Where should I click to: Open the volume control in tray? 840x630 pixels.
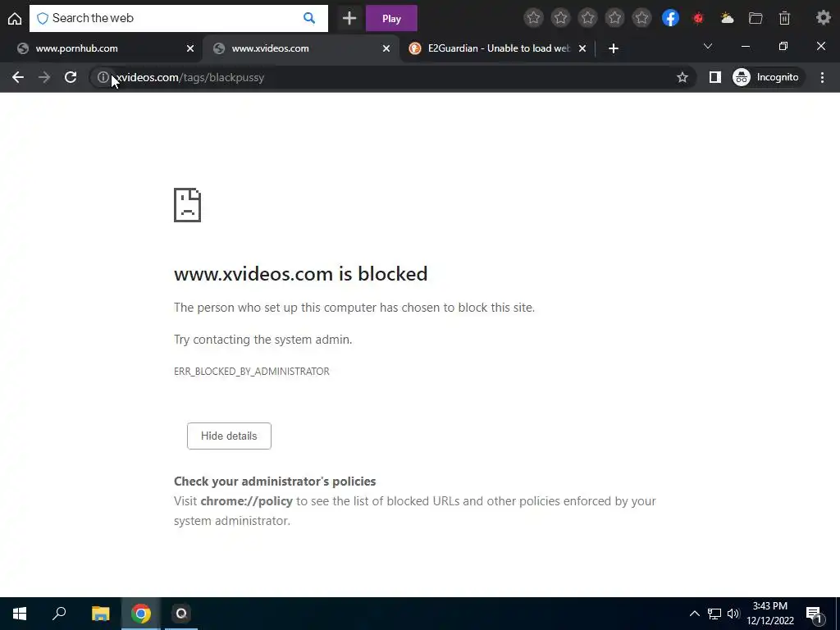tap(733, 614)
